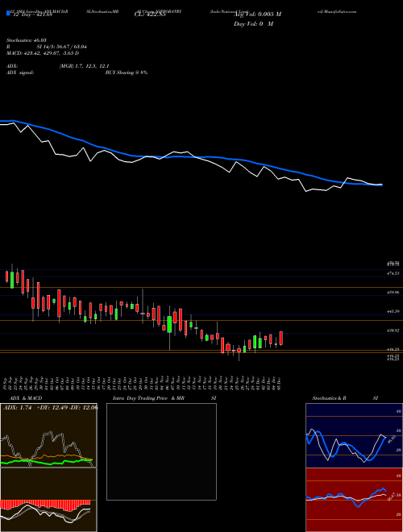This screenshot has height=532, width=403.
Task: Click the green line in ADX chart
Action: [46, 461]
